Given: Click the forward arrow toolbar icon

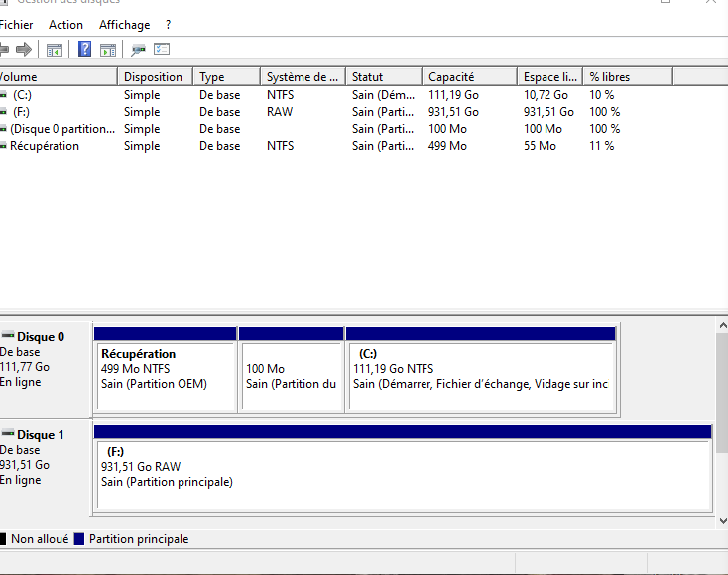Looking at the screenshot, I should [23, 49].
